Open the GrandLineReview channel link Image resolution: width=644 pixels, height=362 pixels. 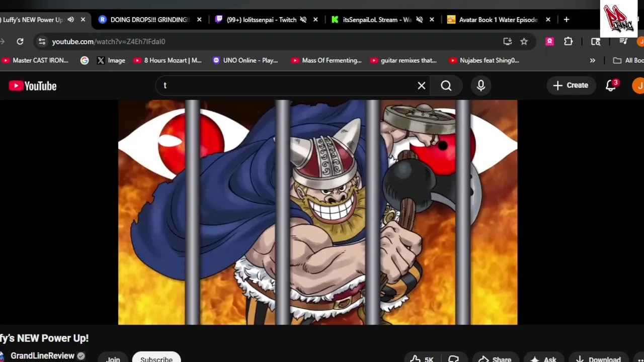(42, 355)
